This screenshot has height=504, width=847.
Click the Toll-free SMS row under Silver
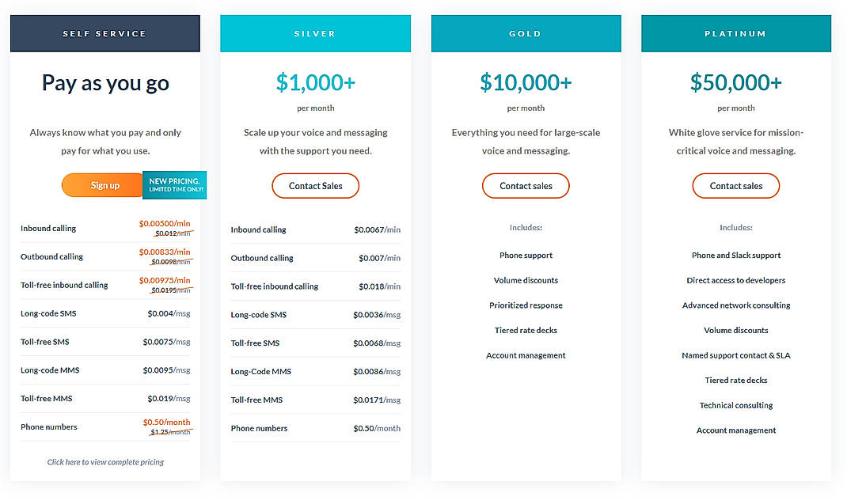tap(315, 342)
